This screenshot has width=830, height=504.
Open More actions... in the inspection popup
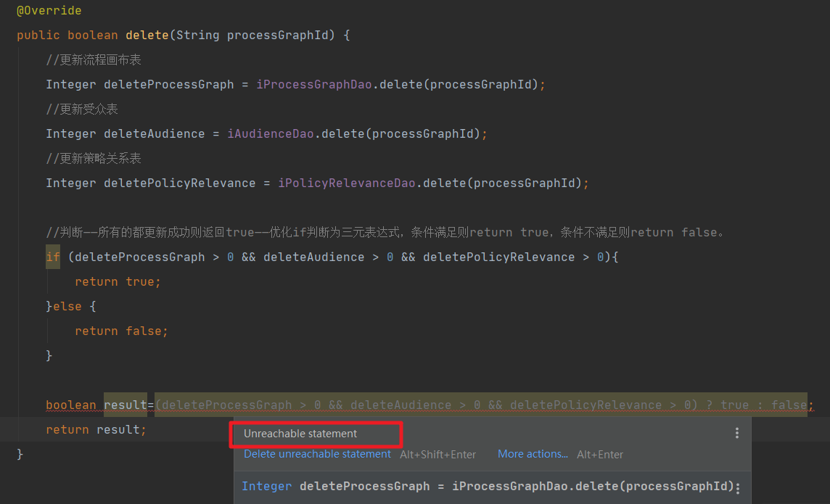coord(533,454)
